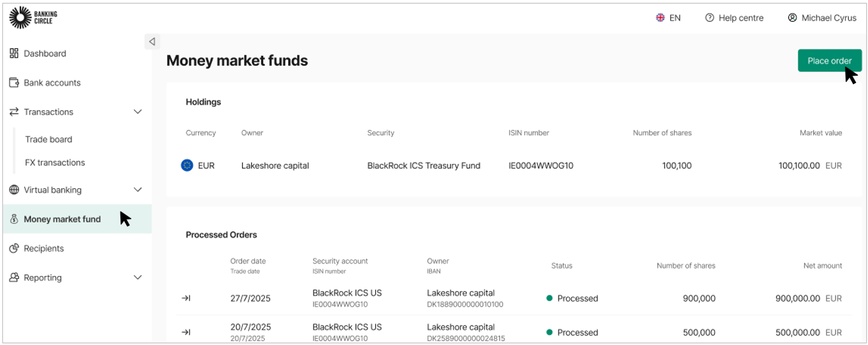
Task: Click the Transactions menu label
Action: tap(48, 112)
